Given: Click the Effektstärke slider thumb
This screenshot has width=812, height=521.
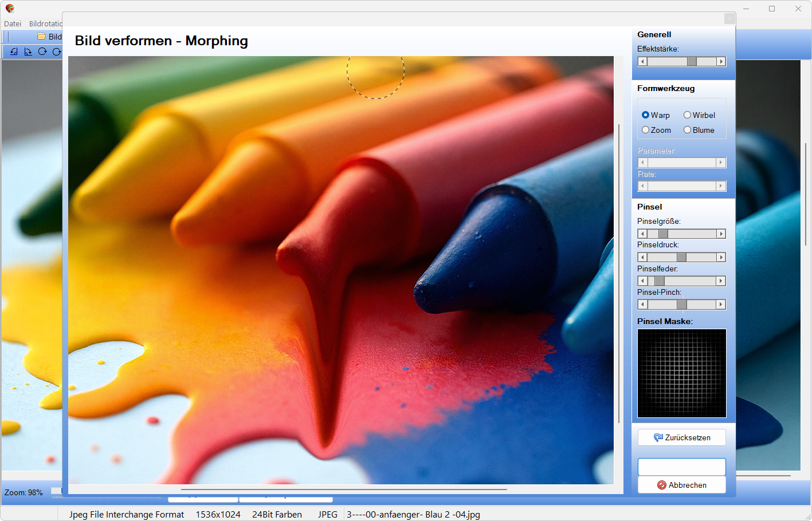Looking at the screenshot, I should click(x=692, y=62).
